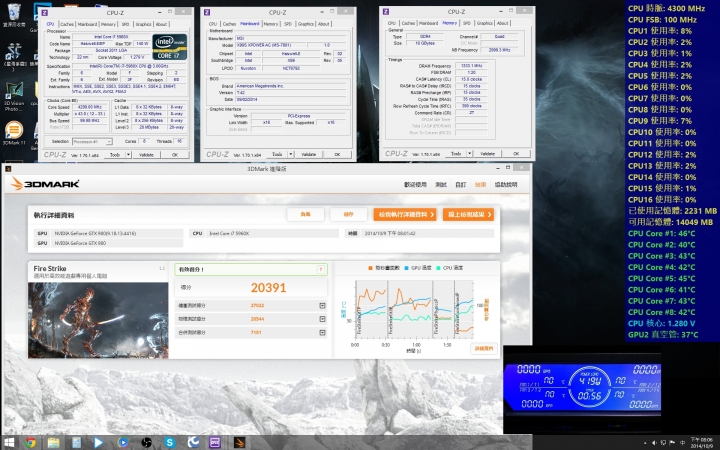Toggle the orange frame rate legend swatch
Image resolution: width=720 pixels, height=450 pixels.
(371, 268)
